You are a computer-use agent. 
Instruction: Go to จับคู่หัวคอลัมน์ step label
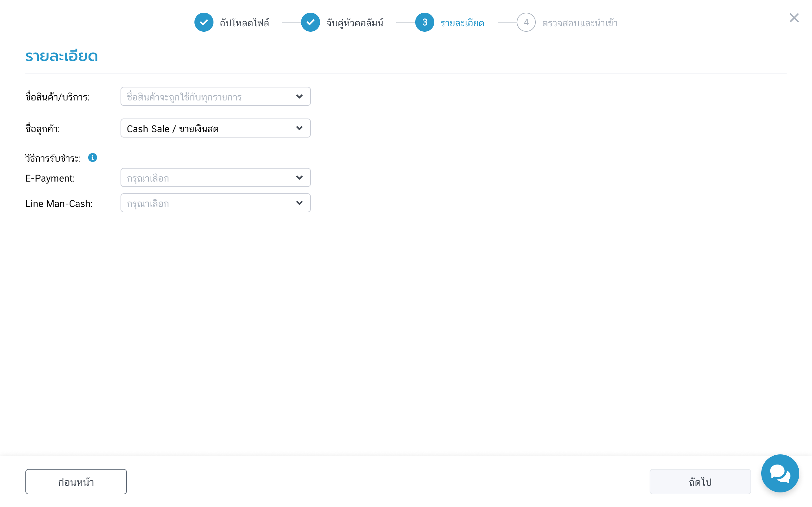(355, 23)
